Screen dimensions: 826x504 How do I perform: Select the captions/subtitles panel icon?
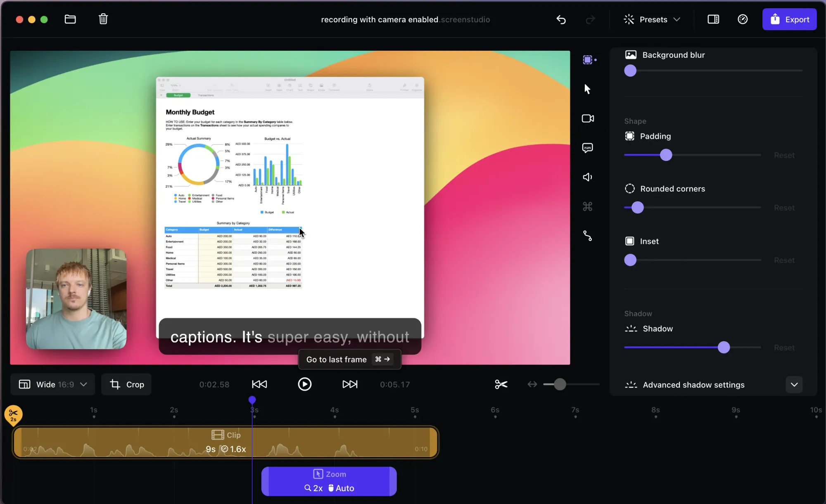click(x=588, y=147)
